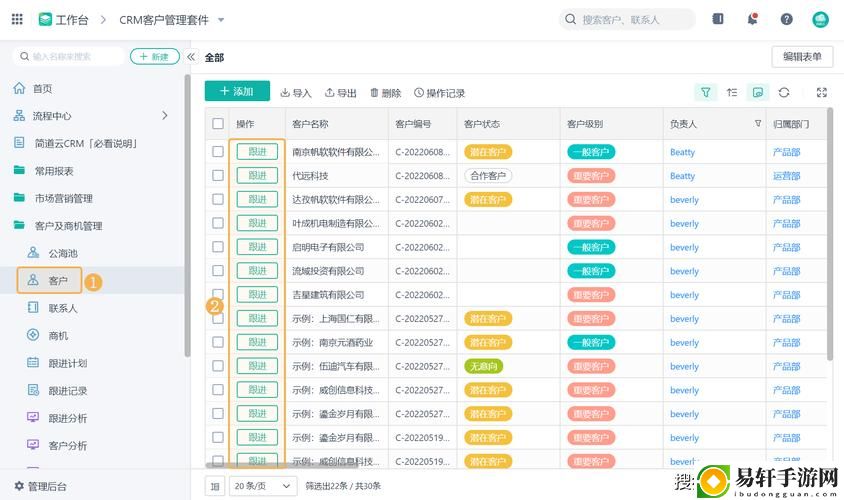Image resolution: width=844 pixels, height=500 pixels.
Task: Click the 工作台 workbench logo
Action: point(45,20)
